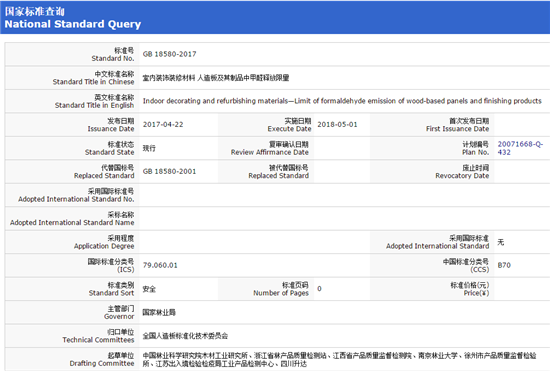The height and width of the screenshot is (371, 550).
Task: Click the National Standard Query heading
Action: point(73,24)
